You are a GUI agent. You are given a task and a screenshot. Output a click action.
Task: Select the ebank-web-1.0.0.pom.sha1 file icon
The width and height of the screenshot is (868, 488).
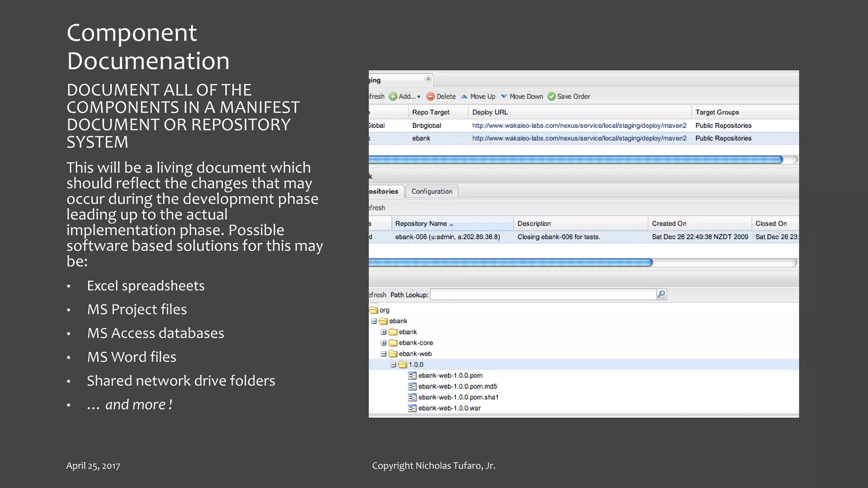[x=412, y=397]
